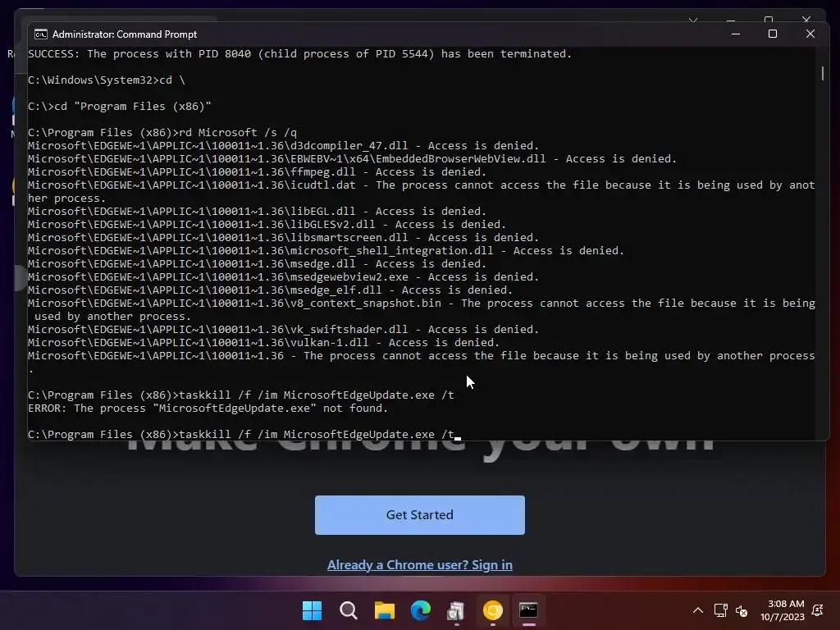Show hidden system tray icons
840x630 pixels.
[x=697, y=610]
